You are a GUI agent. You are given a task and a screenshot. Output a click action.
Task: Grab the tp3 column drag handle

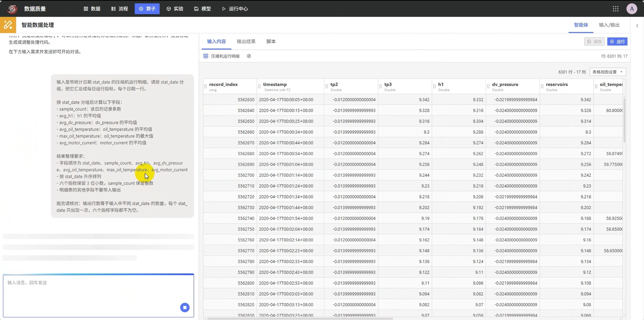pos(380,87)
